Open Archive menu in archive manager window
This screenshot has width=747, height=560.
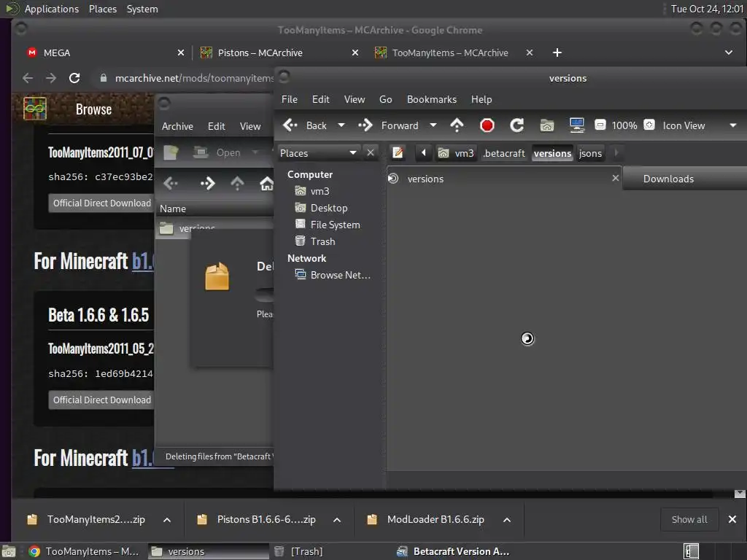pyautogui.click(x=177, y=126)
